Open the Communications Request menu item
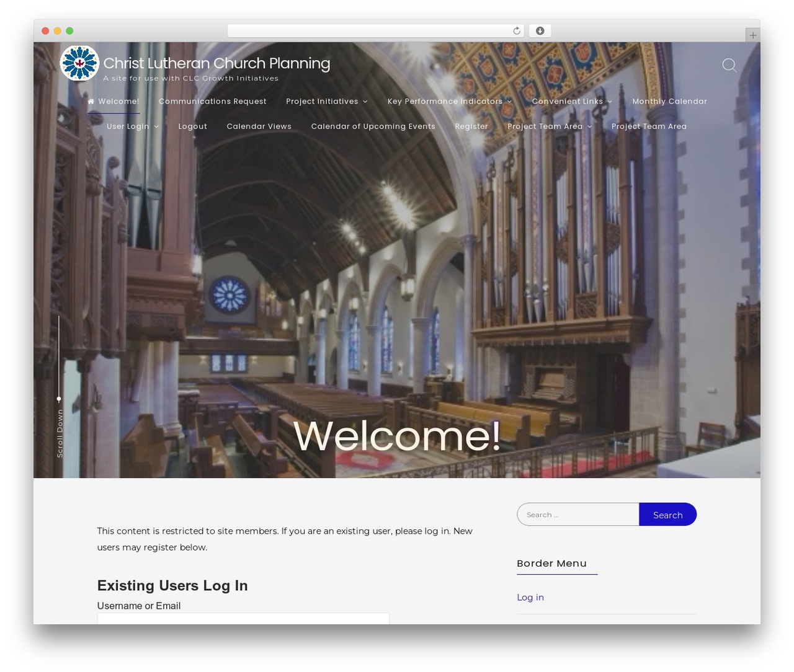Screen dimensions: 794x672 point(212,101)
